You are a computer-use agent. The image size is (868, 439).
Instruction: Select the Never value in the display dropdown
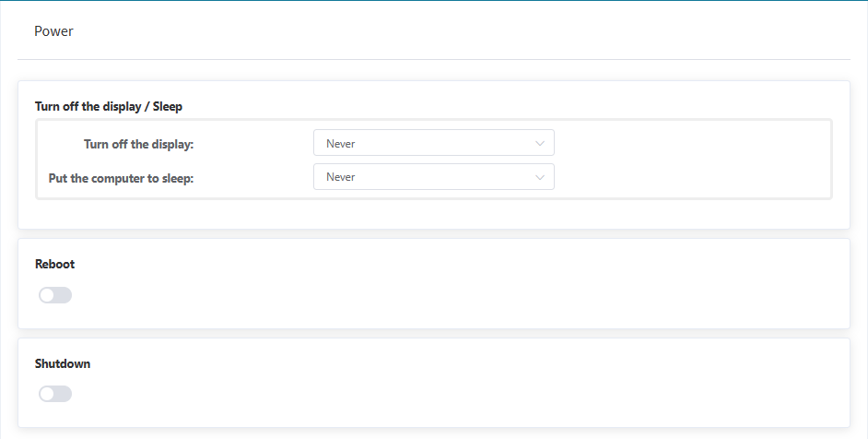tap(341, 144)
